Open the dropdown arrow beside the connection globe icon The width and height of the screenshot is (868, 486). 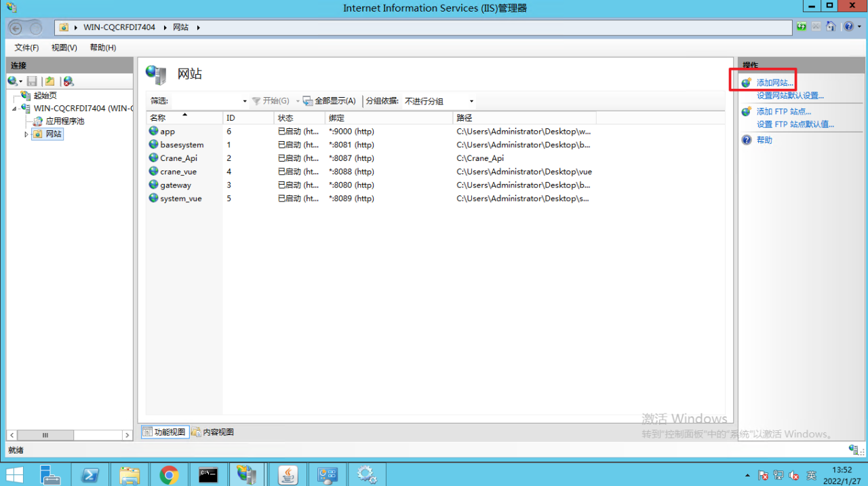[21, 82]
